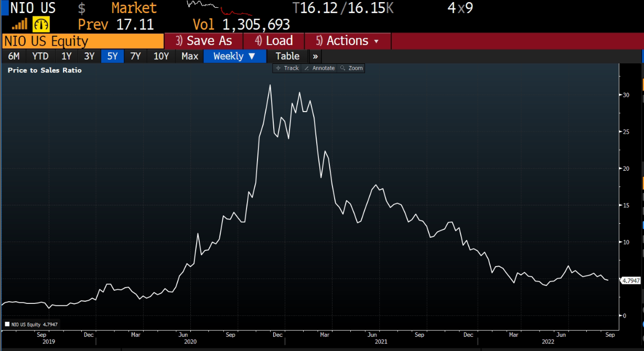This screenshot has height=351, width=644.
Task: Click the 2020 year axis label
Action: click(x=190, y=342)
